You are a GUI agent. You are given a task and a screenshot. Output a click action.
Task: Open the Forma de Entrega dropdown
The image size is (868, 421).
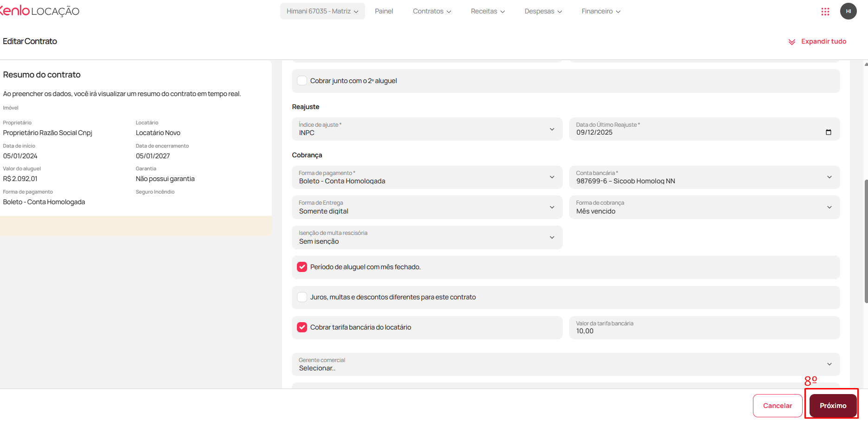pyautogui.click(x=427, y=207)
